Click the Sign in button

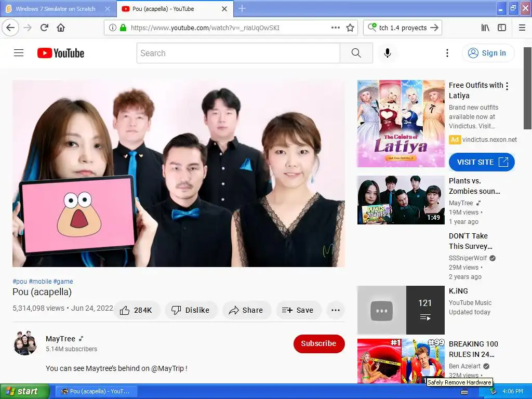pos(488,53)
